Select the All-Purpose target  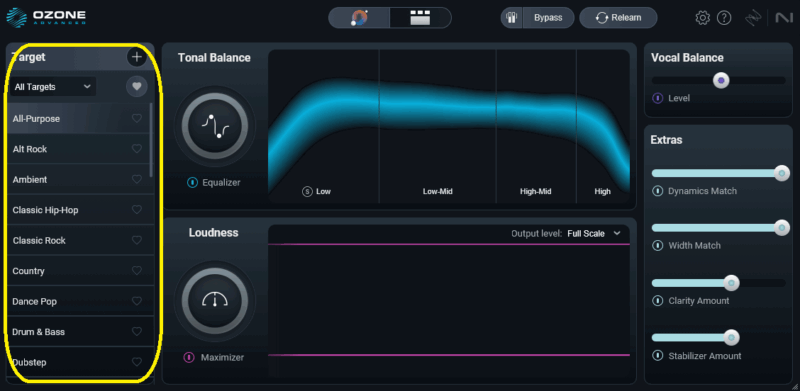(79, 118)
